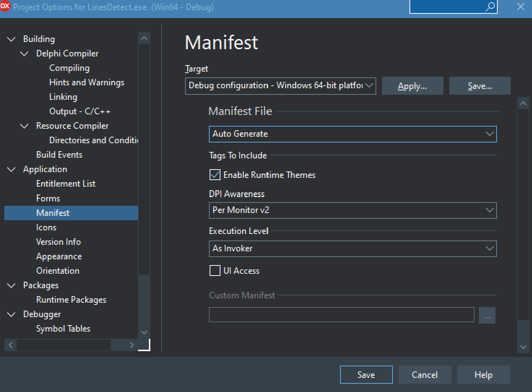
Task: Select the Packages tree label
Action: coord(41,285)
